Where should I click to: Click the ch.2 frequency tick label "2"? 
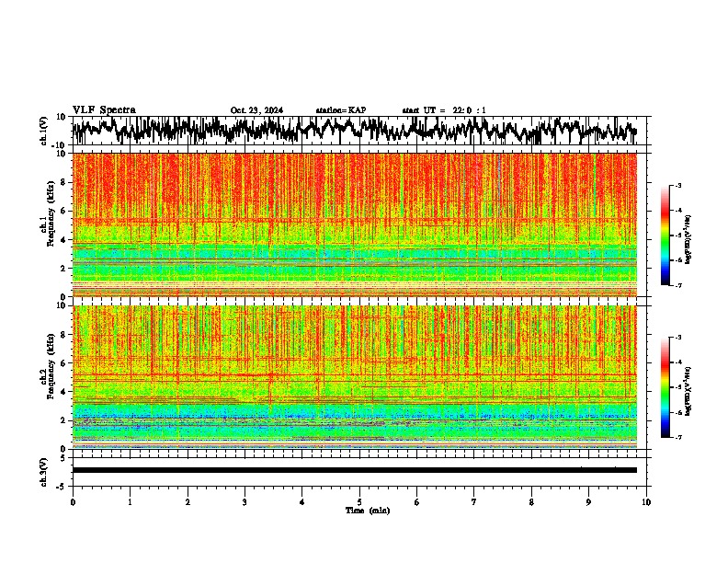[x=63, y=420]
